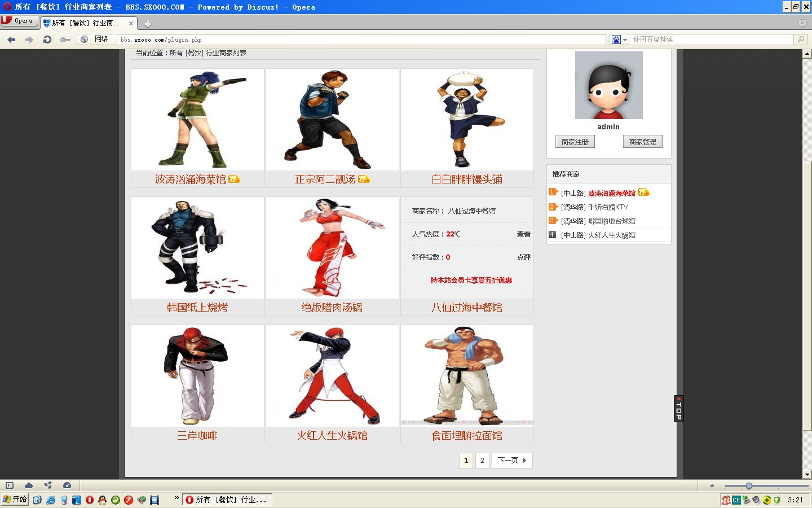Click the 三岸咖啡 character thumbnail
Image resolution: width=812 pixels, height=508 pixels.
click(197, 376)
